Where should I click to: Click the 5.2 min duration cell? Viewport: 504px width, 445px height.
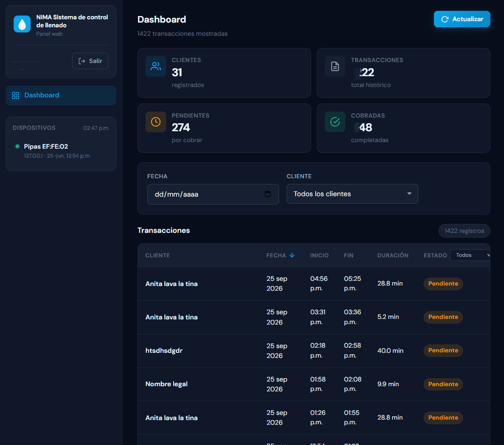[x=388, y=317]
